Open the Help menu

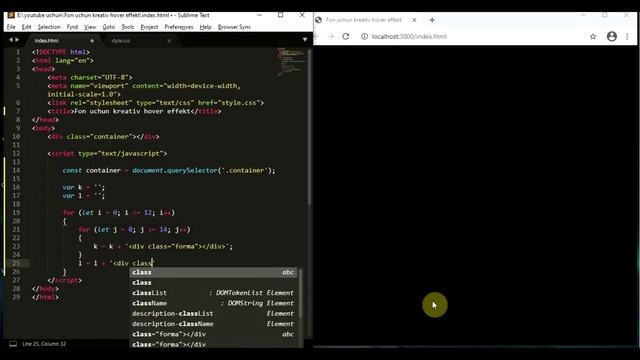tap(205, 27)
